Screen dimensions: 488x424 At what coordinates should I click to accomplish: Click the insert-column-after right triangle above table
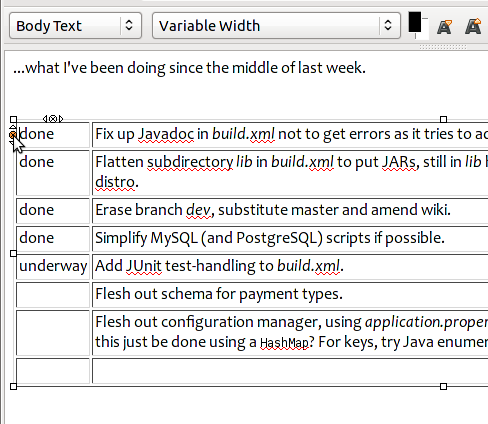(x=61, y=119)
